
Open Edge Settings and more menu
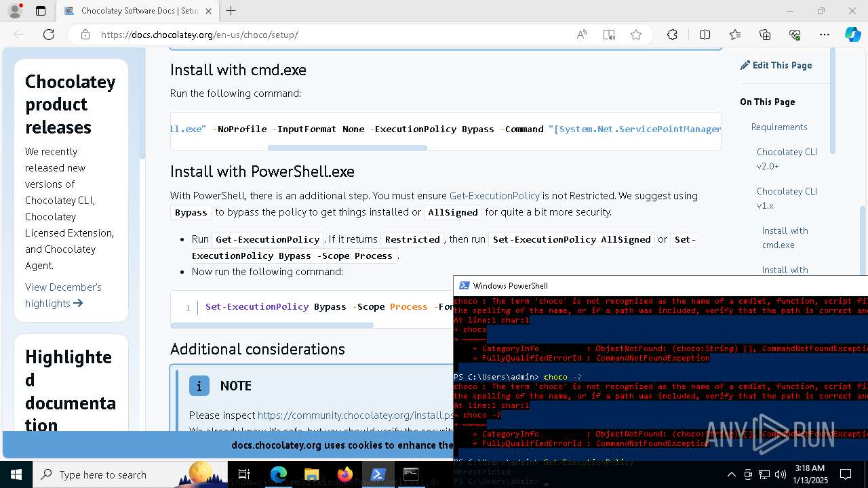point(825,35)
